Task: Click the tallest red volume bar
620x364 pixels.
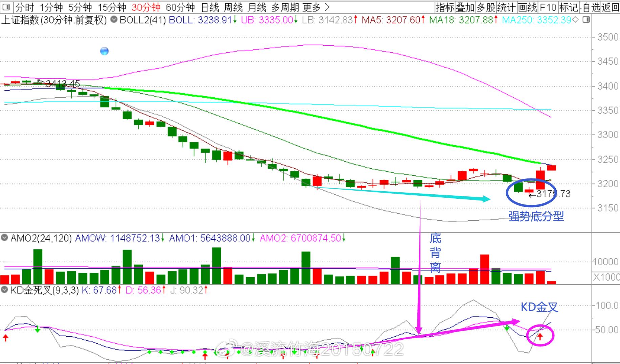Action: [485, 269]
